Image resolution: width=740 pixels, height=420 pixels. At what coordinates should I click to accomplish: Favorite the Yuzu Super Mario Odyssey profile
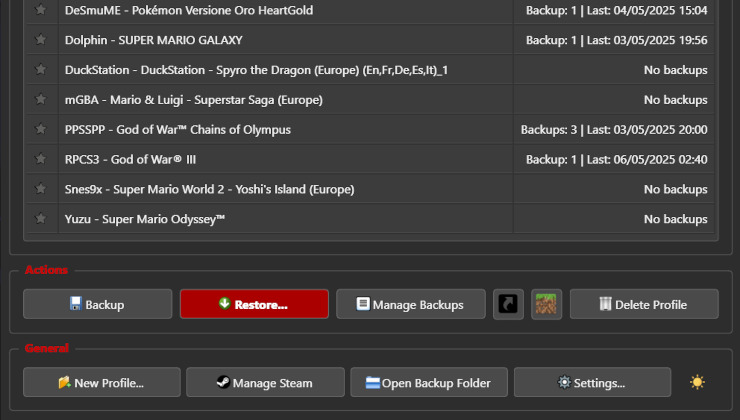40,219
